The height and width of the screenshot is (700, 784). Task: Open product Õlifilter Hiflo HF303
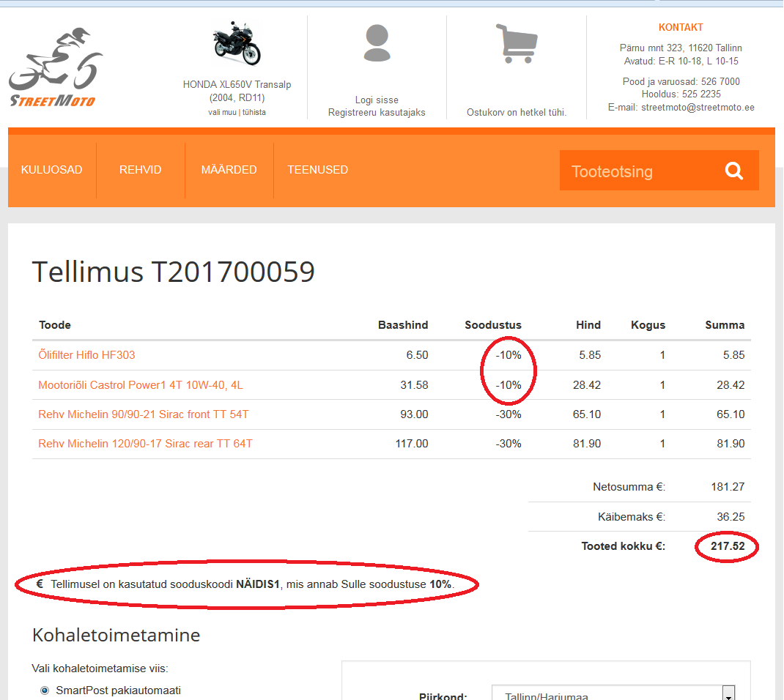pos(86,355)
